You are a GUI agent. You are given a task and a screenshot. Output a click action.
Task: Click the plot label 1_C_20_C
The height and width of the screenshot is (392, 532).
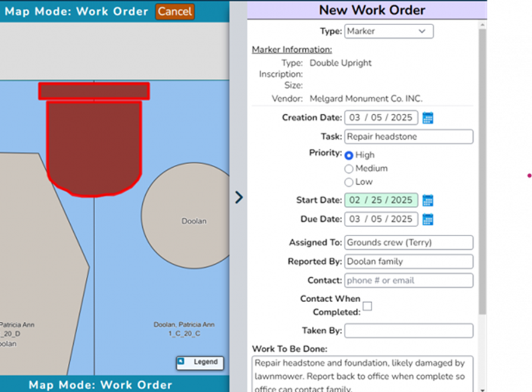[x=184, y=334]
